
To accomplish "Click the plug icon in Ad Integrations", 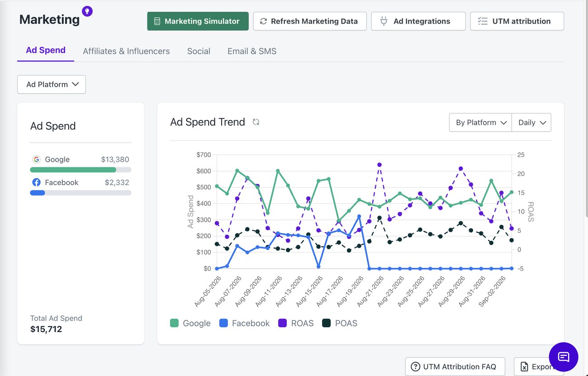I will [384, 21].
